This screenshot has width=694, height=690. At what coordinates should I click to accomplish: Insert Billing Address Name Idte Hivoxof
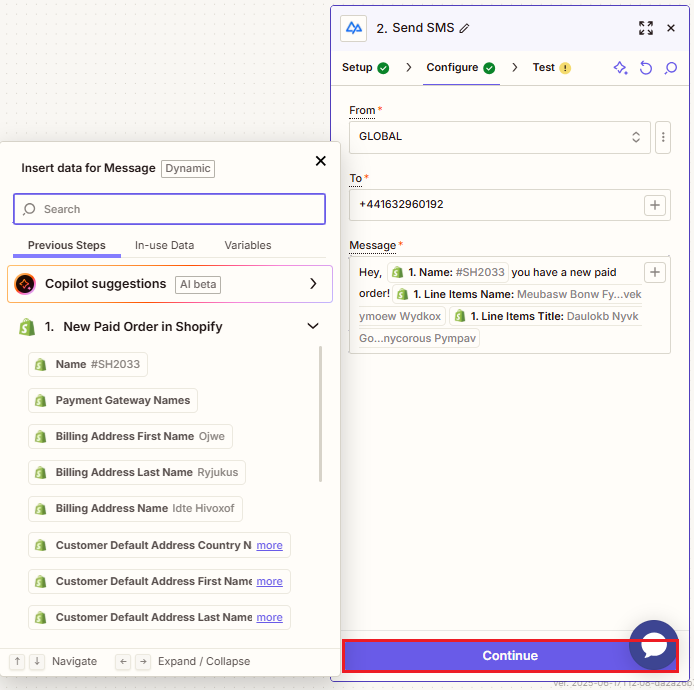tap(135, 509)
